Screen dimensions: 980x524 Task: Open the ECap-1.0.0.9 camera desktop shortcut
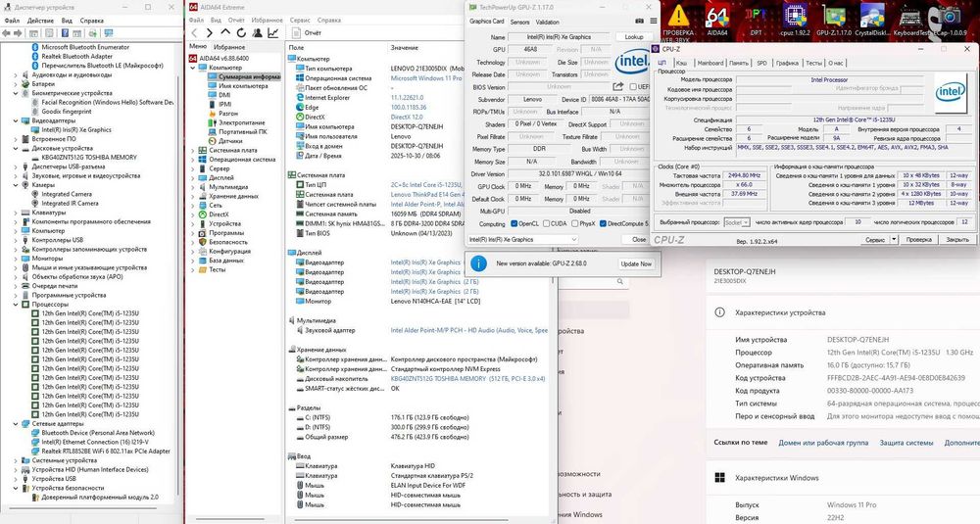click(950, 20)
